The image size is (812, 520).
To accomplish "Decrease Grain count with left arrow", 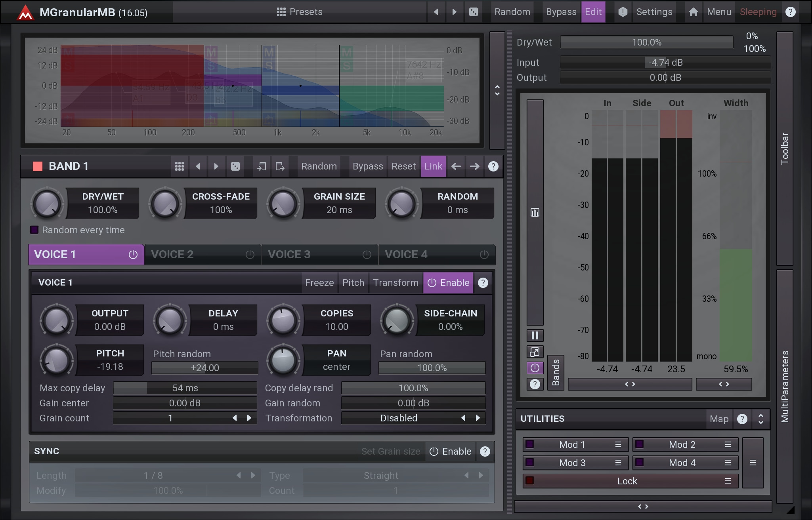I will pos(235,418).
